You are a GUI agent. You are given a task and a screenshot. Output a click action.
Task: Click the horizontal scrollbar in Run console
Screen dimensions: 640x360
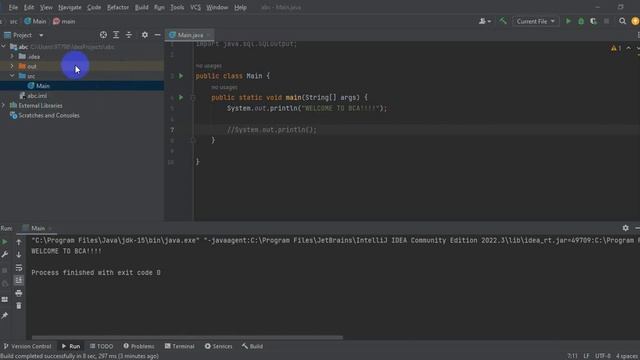coord(187,338)
